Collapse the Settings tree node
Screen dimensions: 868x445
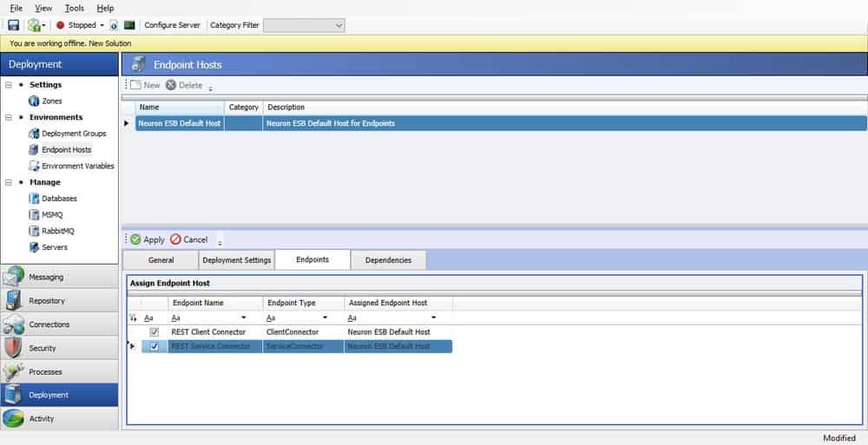pos(9,85)
